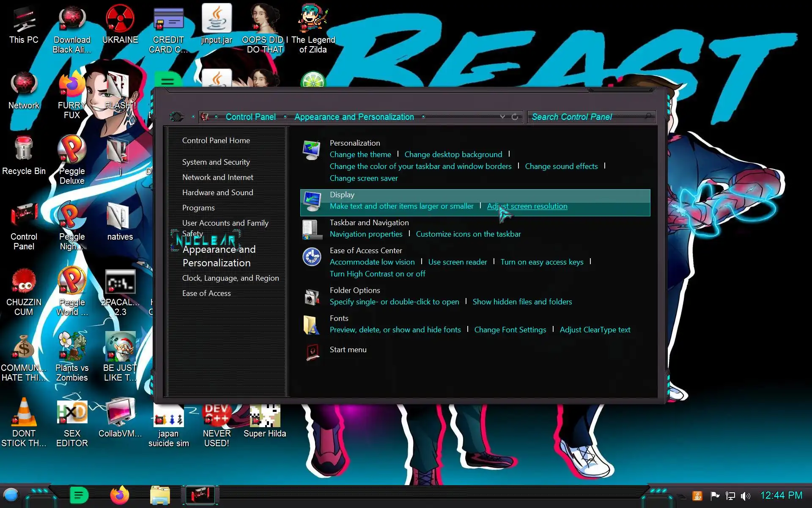Launch Firefox from the taskbar
This screenshot has width=812, height=508.
[119, 495]
